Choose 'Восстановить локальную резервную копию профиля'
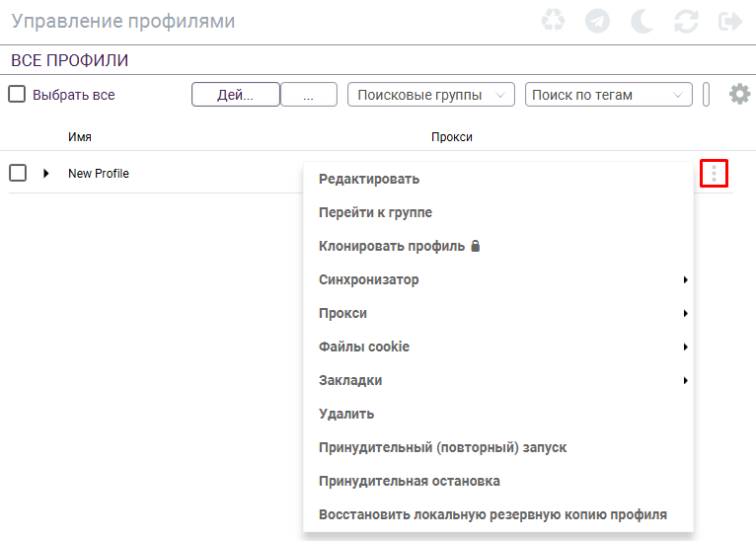Screen dimensions: 756x541 coord(498,514)
